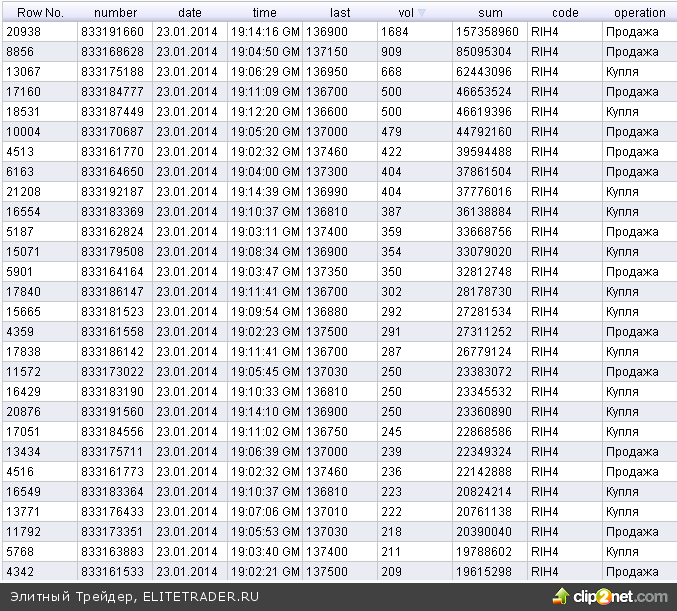Click the sort arrow in vol header

pos(421,13)
